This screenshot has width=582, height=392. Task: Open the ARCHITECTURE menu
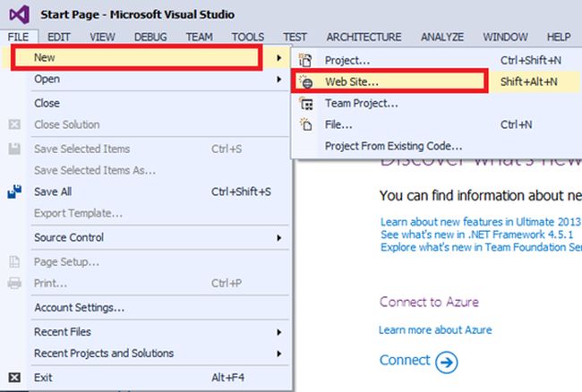point(364,37)
